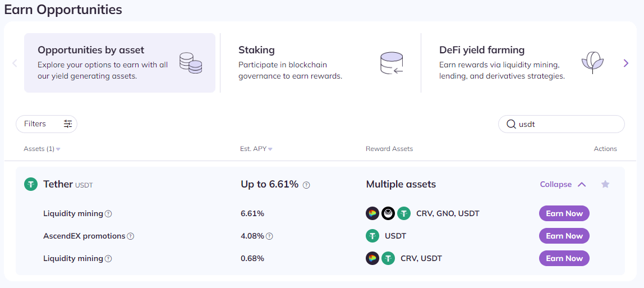The image size is (644, 288).
Task: Select the Staking tab card
Action: point(320,63)
